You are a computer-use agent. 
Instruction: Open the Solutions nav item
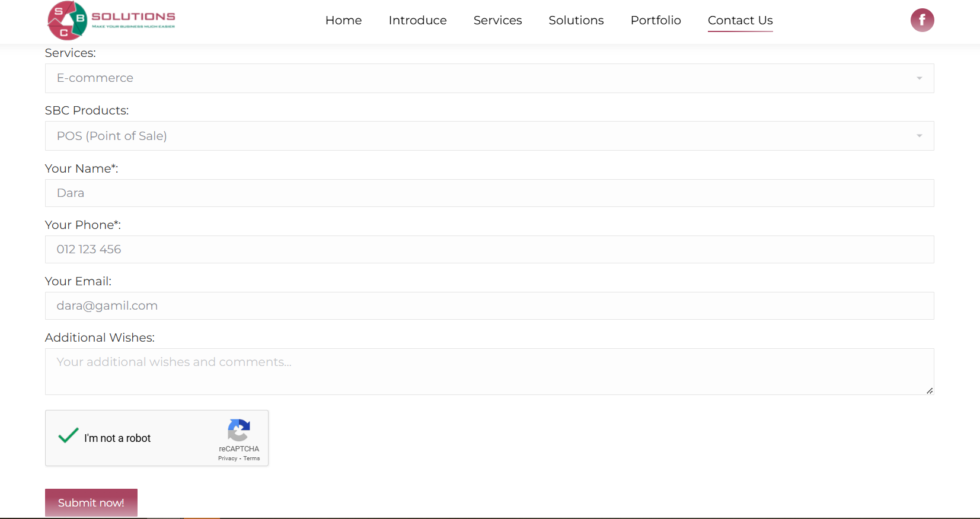(x=576, y=20)
